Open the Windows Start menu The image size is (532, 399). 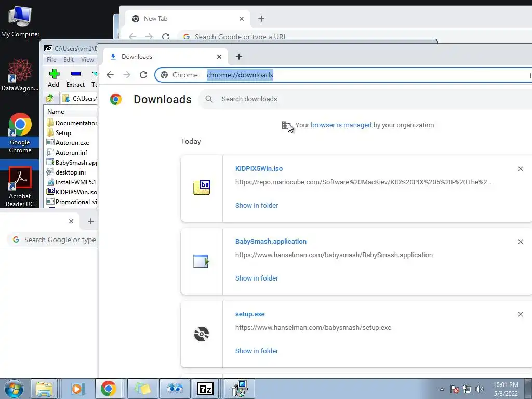(14, 389)
